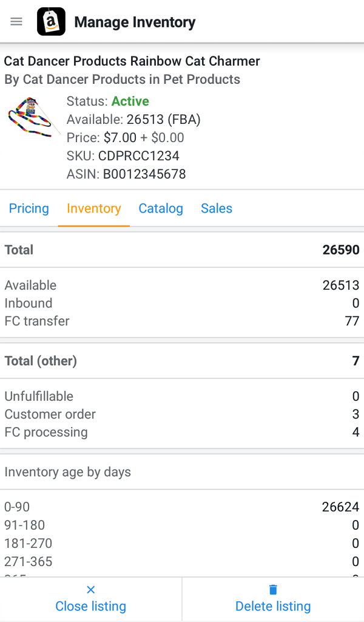Click the Inventory age by days header
Screen dimensions: 364x622
tap(67, 471)
